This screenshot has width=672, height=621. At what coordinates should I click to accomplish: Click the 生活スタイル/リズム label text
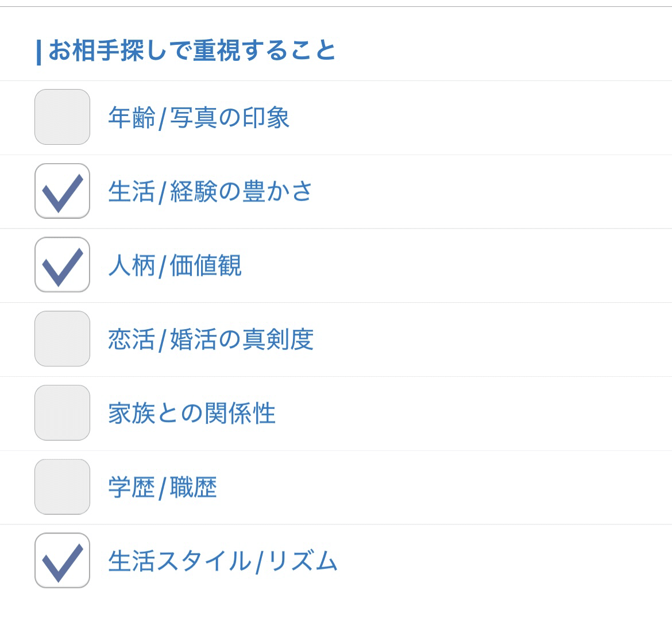click(223, 561)
